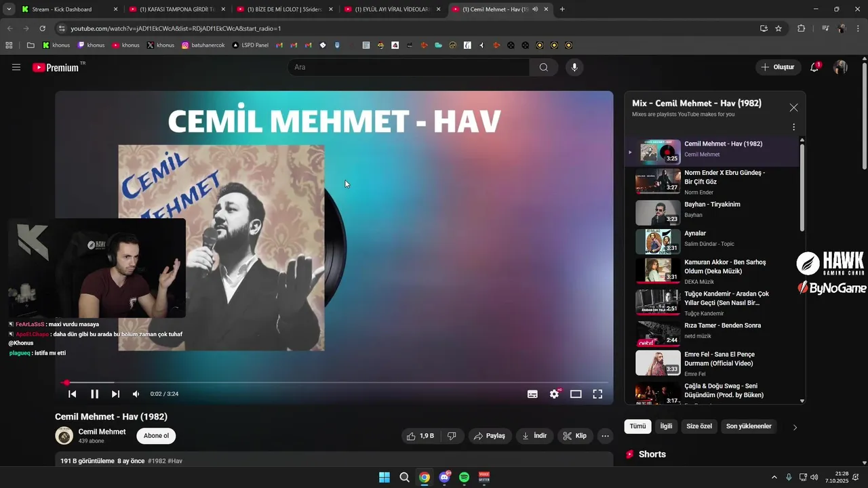Viewport: 868px width, 488px height.
Task: Open a new browser tab
Action: 562,9
